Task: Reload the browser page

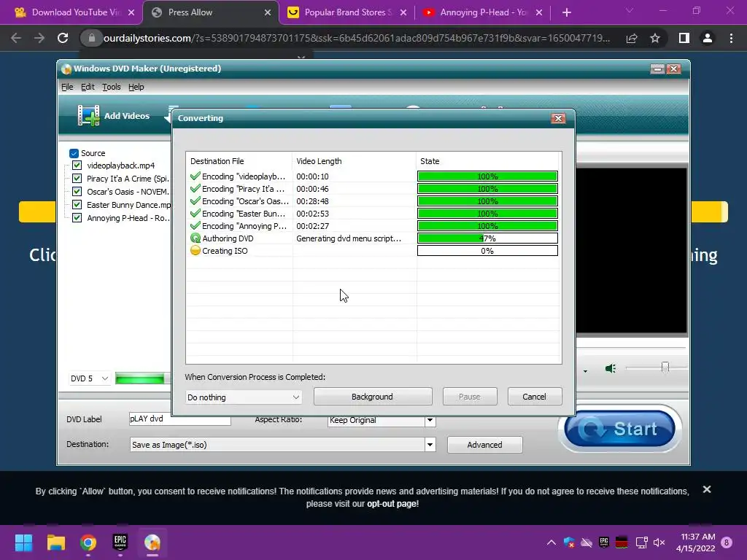Action: pos(63,38)
